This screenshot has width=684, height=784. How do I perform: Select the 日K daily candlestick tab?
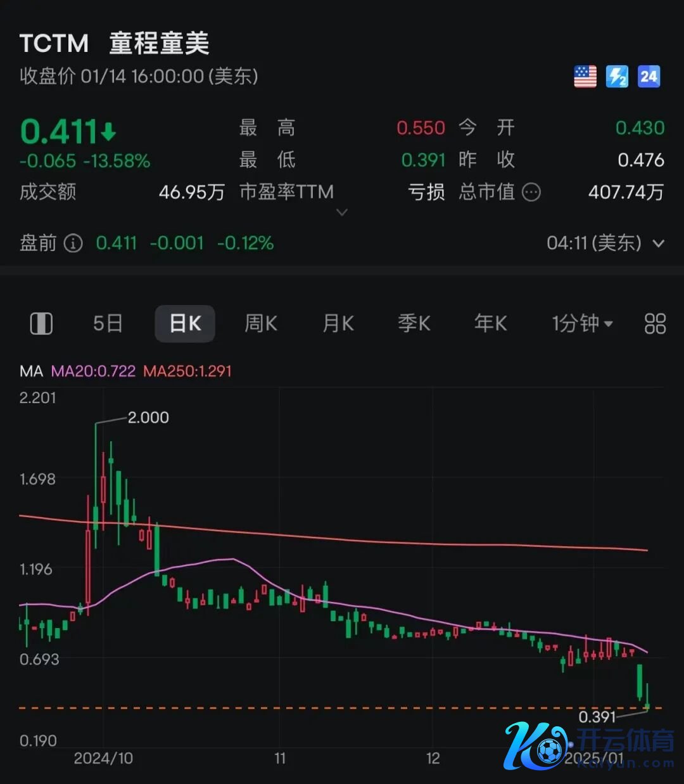click(x=185, y=323)
